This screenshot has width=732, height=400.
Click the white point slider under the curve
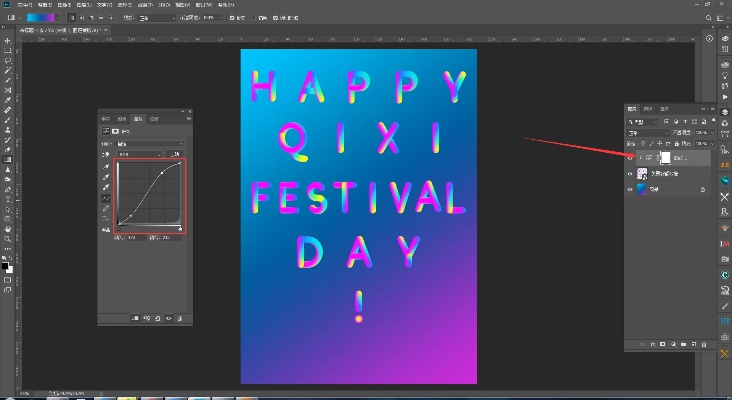point(180,229)
